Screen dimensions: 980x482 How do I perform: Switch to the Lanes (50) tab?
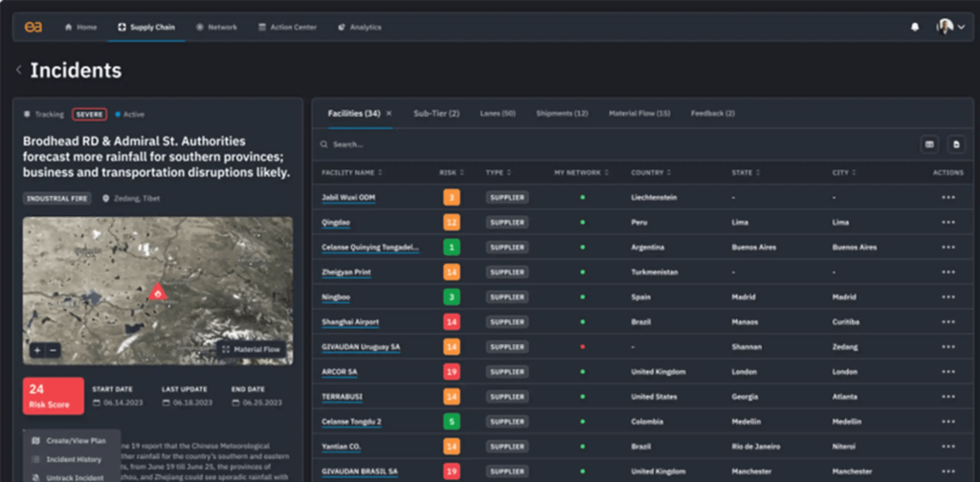(x=498, y=114)
